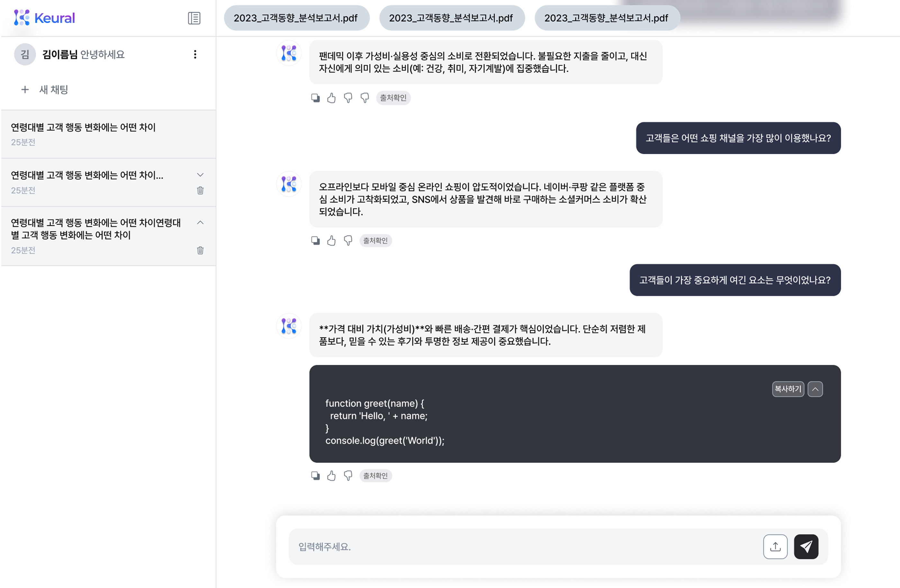900x588 pixels.
Task: Click 복사하기 in the code block
Action: pos(788,389)
